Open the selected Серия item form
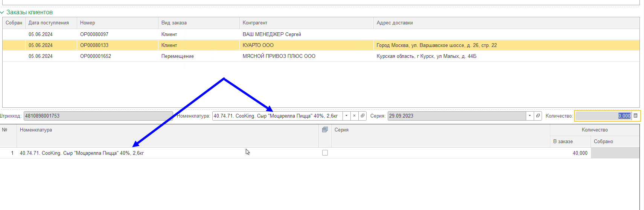 538,116
